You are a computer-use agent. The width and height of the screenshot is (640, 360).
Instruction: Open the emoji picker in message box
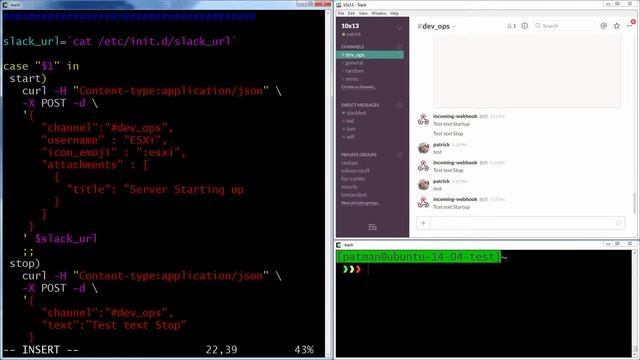(x=618, y=223)
